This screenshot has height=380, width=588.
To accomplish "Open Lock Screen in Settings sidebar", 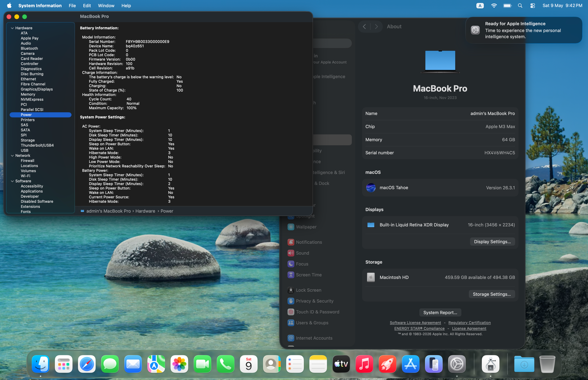I will pyautogui.click(x=304, y=290).
